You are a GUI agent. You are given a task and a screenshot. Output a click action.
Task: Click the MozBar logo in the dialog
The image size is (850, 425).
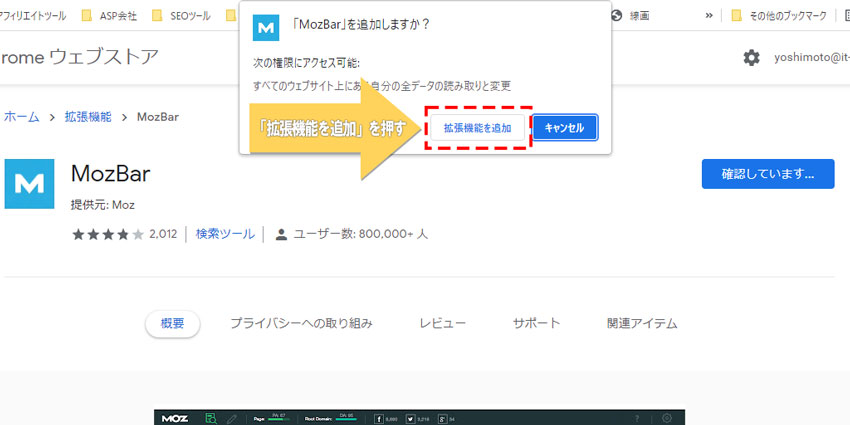[266, 28]
